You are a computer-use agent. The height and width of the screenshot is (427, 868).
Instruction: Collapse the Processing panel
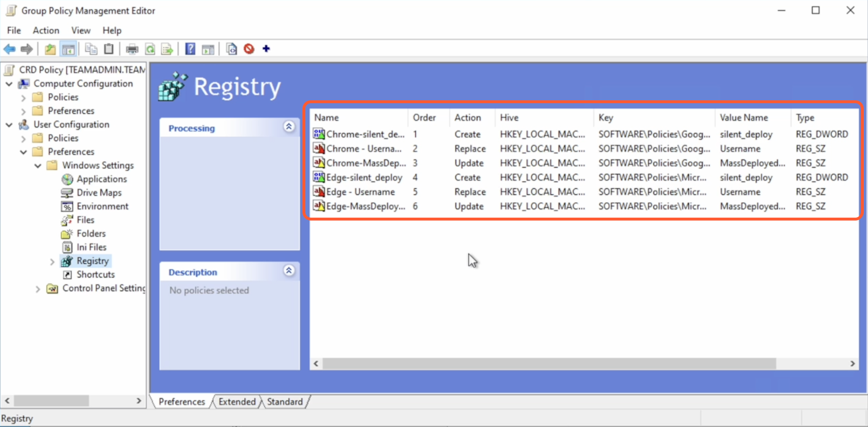click(289, 127)
